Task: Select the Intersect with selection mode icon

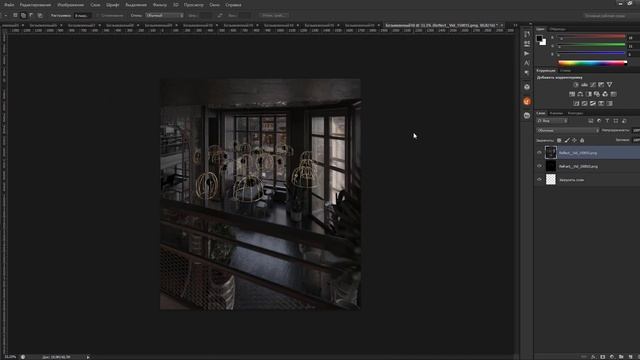Action: click(x=40, y=15)
